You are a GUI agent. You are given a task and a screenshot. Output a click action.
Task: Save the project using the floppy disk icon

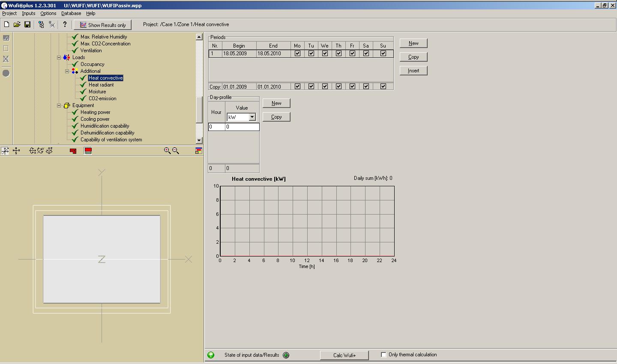click(x=27, y=24)
